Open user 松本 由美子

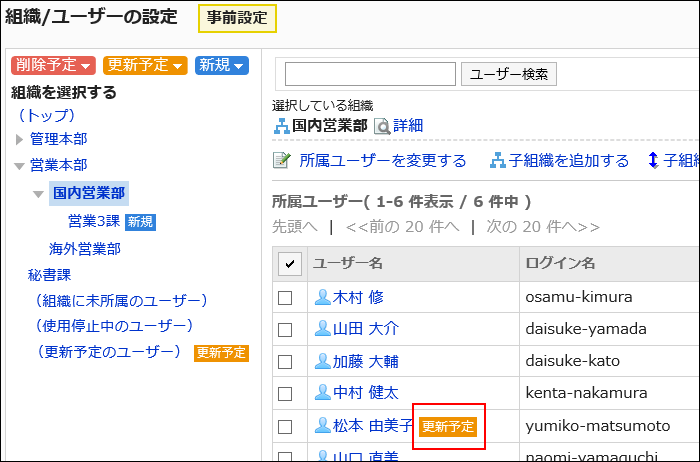tap(373, 425)
